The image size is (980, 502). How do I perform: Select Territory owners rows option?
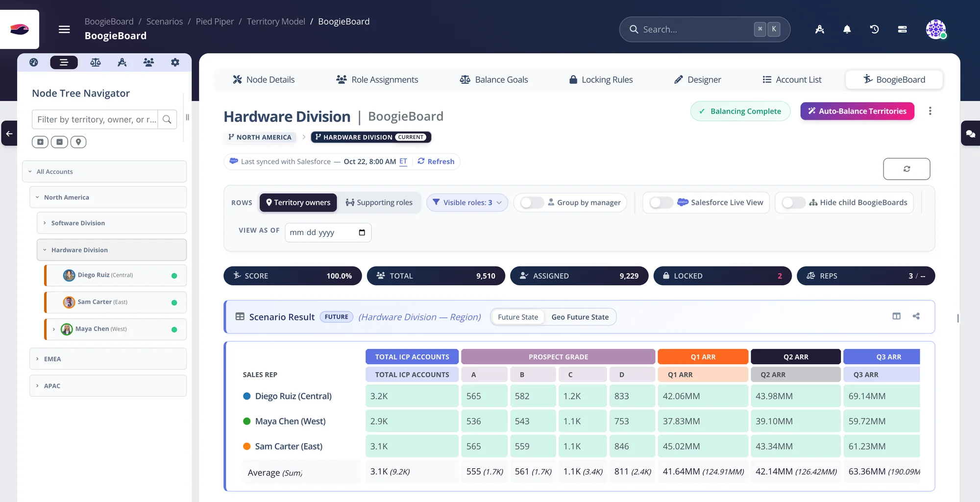[x=298, y=202]
